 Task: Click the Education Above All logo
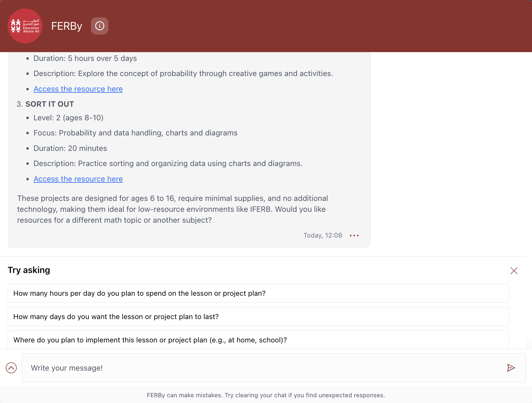coord(25,26)
